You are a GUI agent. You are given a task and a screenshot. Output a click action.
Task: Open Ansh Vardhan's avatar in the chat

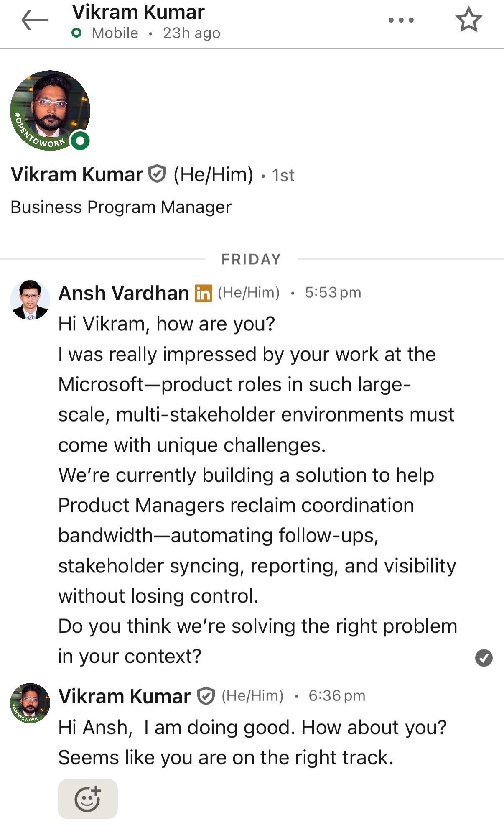click(x=30, y=300)
